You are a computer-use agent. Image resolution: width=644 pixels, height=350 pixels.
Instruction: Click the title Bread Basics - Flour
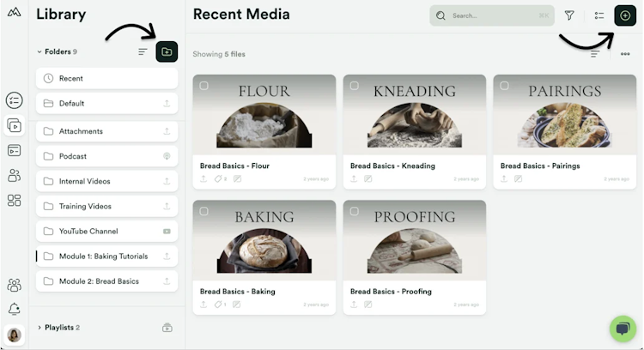(234, 166)
